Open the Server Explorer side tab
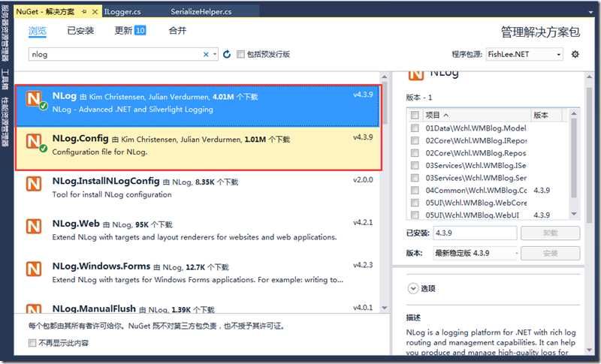The height and width of the screenshot is (364, 601). click(x=5, y=33)
